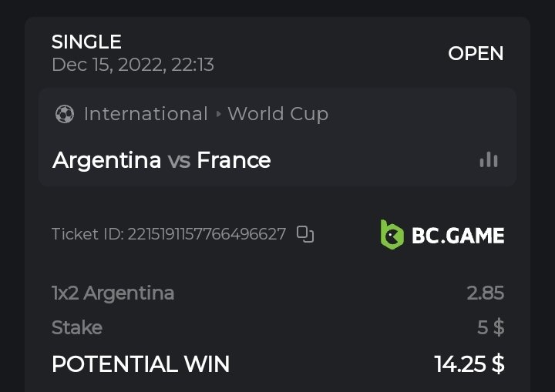Click the green BC.GAME logo icon

tap(392, 234)
